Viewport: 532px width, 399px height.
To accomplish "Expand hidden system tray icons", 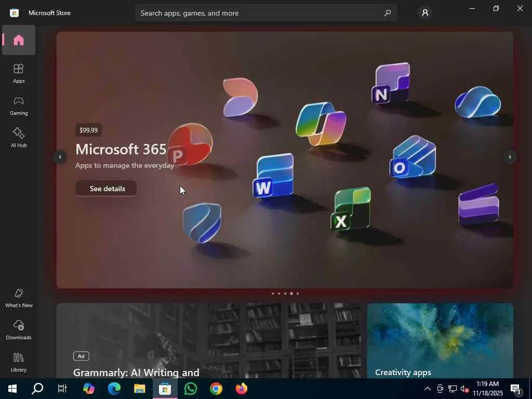I will pos(428,389).
